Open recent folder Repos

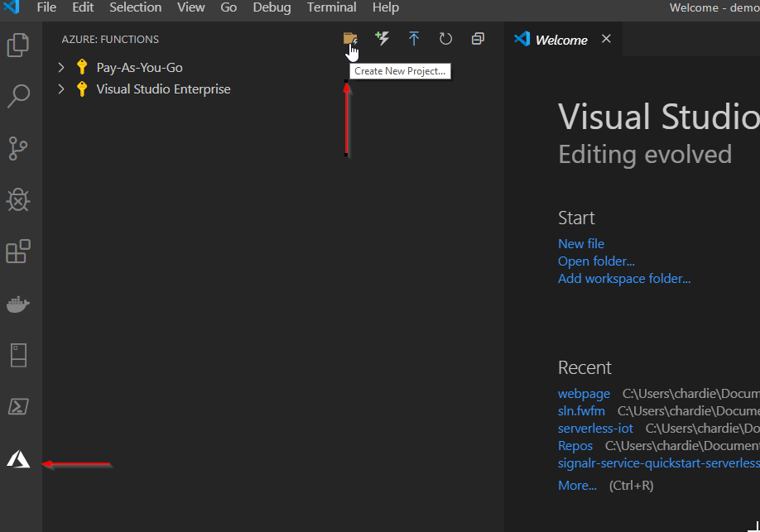(575, 446)
